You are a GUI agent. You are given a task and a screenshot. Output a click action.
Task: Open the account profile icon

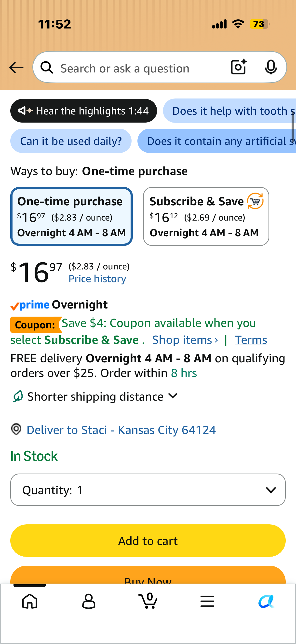(x=89, y=601)
